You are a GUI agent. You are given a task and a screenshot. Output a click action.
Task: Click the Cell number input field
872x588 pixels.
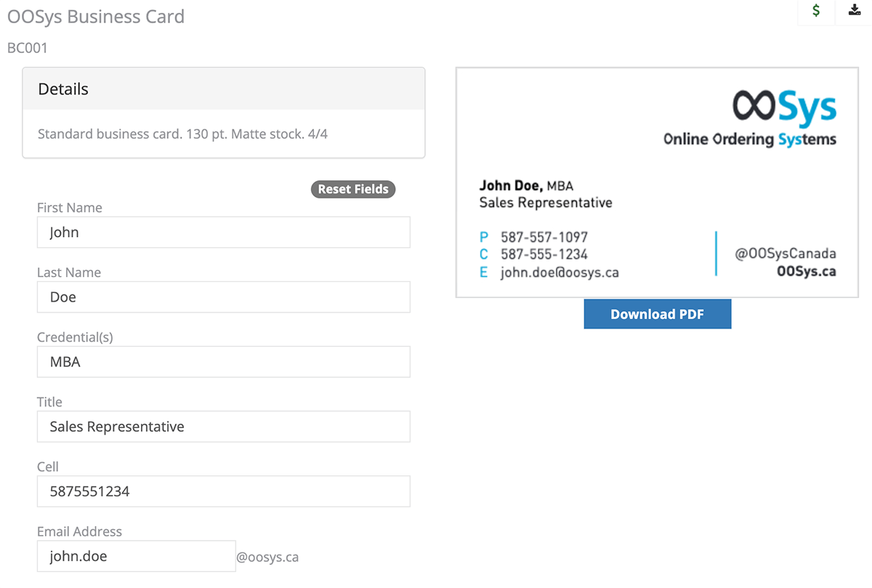point(223,491)
